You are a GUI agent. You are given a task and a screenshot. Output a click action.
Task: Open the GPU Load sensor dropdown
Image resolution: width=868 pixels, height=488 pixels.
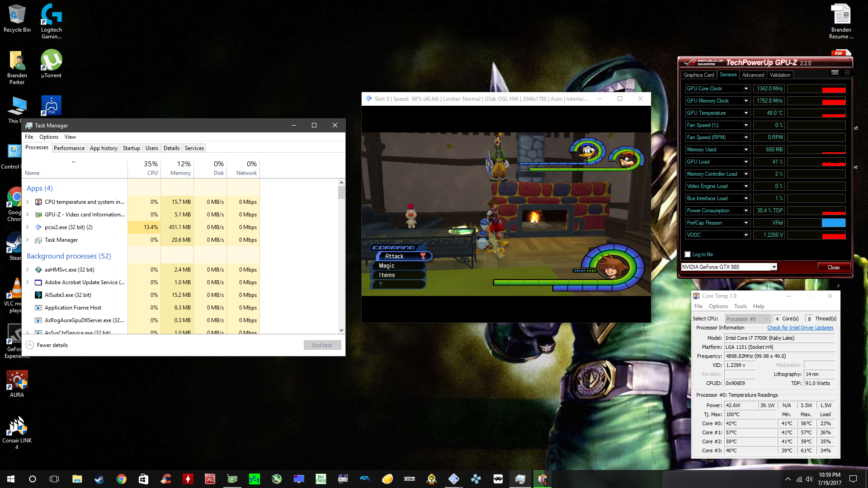tap(746, 162)
